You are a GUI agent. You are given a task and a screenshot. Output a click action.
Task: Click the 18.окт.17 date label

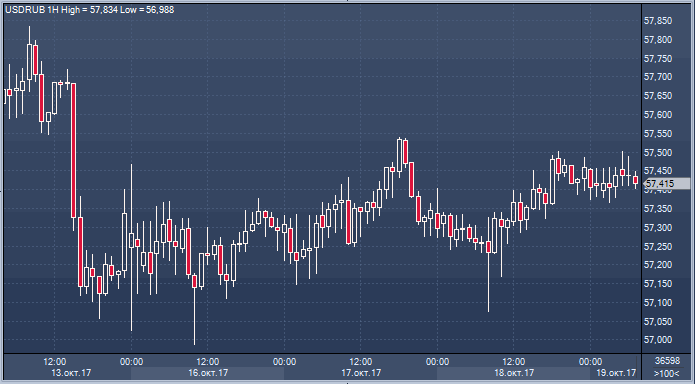coord(514,373)
